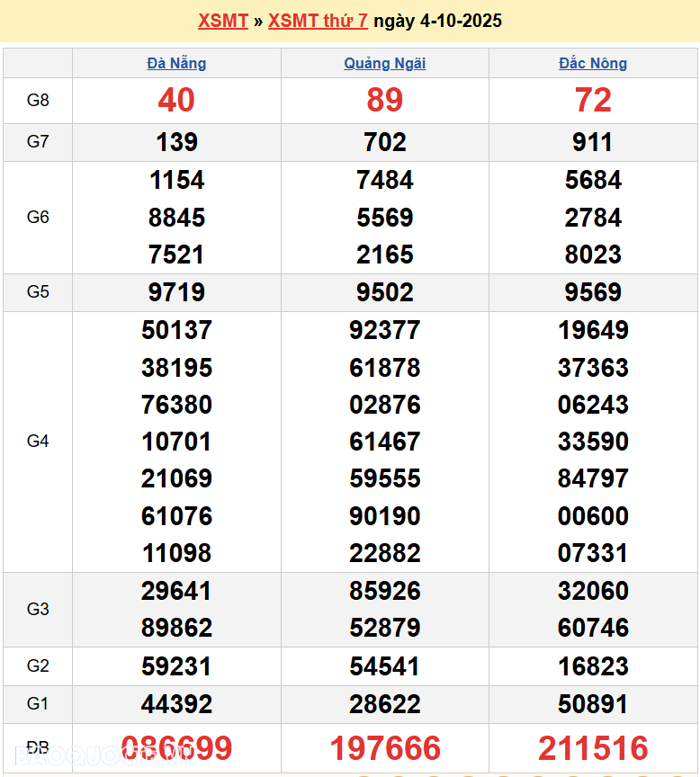Click the G4 row label
Viewport: 700px width, 777px height.
38,442
